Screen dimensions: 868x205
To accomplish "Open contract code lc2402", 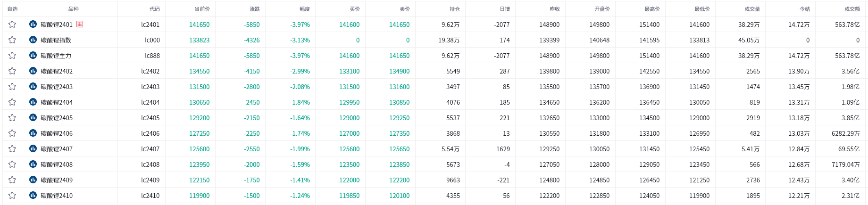I will pyautogui.click(x=150, y=71).
